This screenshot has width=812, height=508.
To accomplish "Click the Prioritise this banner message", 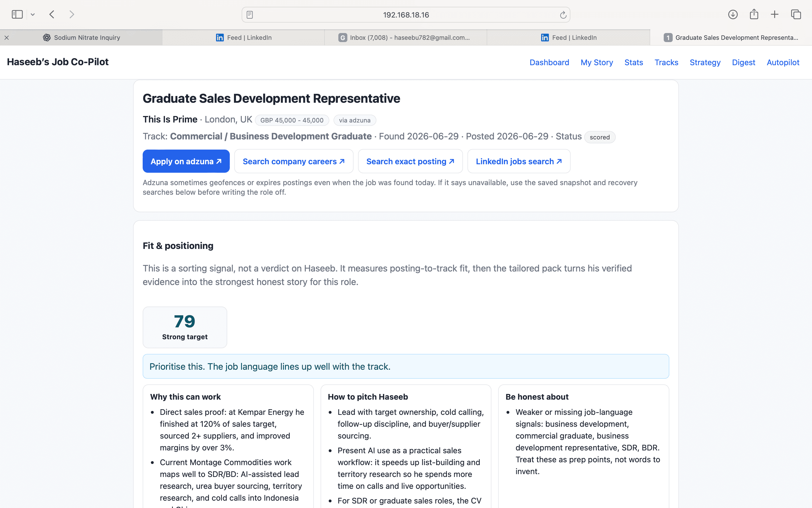I will (406, 366).
